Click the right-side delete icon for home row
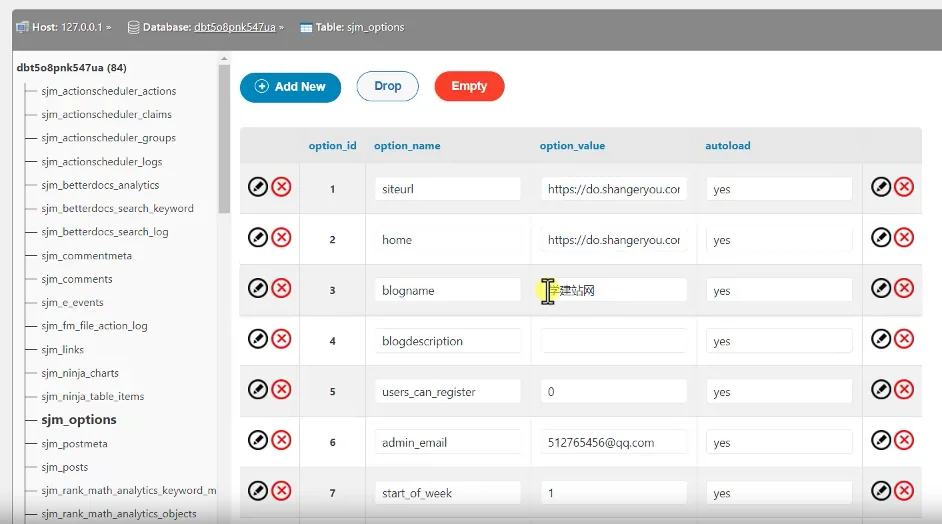The width and height of the screenshot is (942, 524). (x=904, y=237)
